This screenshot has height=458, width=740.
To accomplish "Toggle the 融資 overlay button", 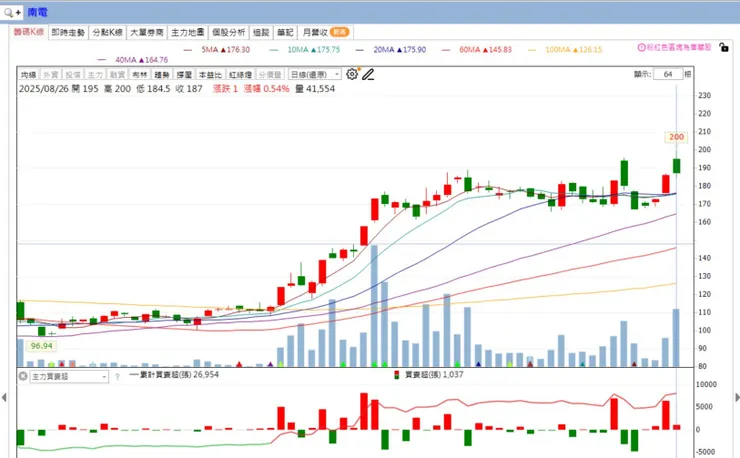I will click(x=117, y=75).
